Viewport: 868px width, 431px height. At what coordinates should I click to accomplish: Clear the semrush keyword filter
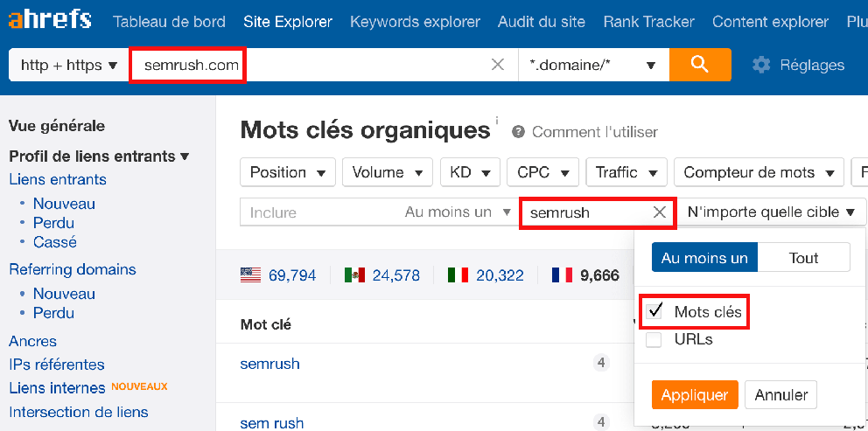[x=659, y=212]
